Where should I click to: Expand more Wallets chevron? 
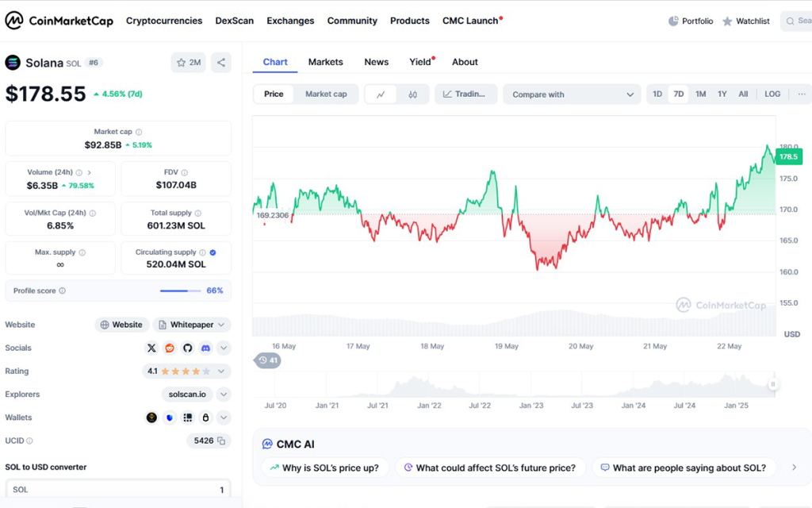[x=224, y=418]
